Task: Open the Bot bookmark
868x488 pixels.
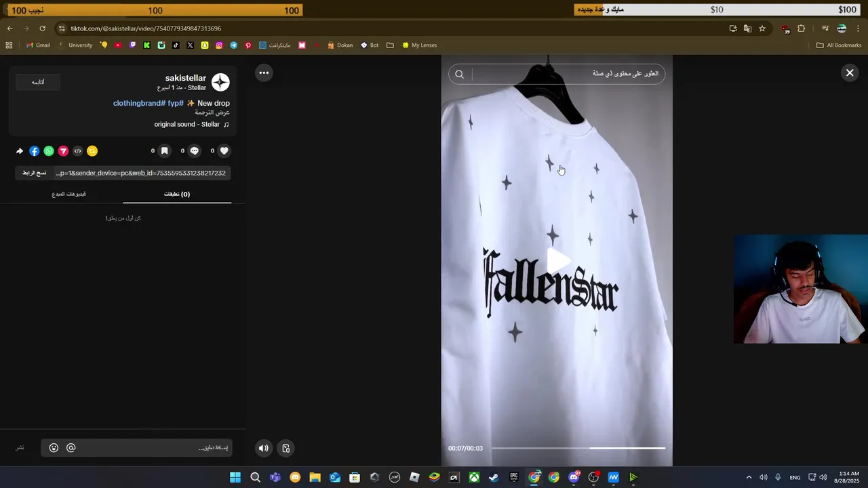Action: point(370,45)
